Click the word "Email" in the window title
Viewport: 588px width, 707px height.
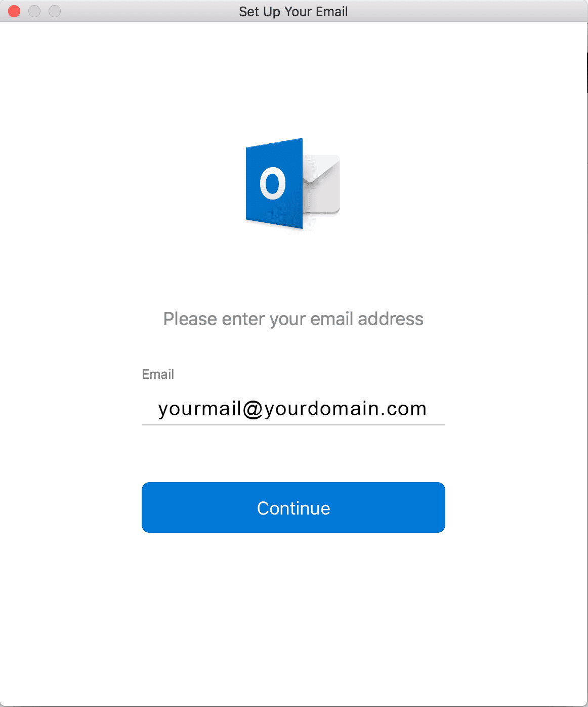tap(331, 12)
